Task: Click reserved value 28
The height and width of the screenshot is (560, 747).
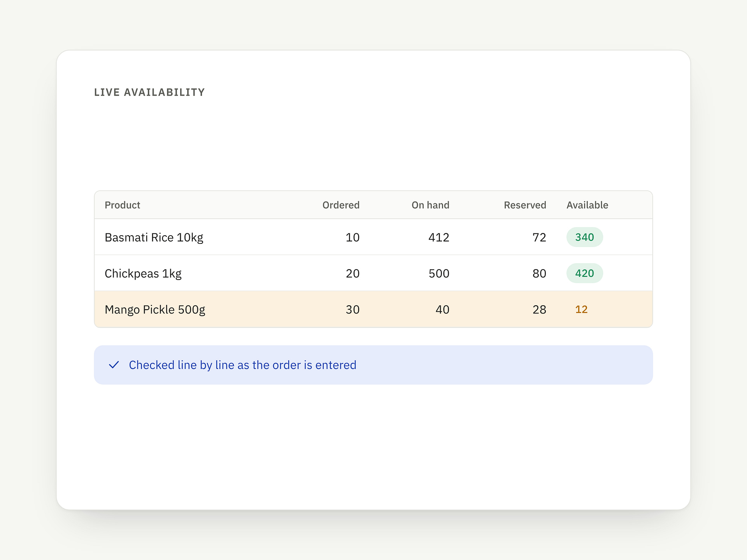Action: [x=539, y=310]
